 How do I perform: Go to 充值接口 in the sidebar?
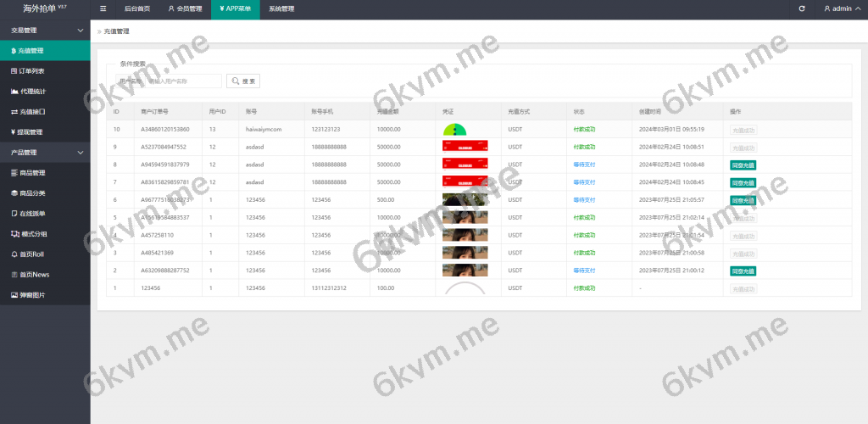32,112
